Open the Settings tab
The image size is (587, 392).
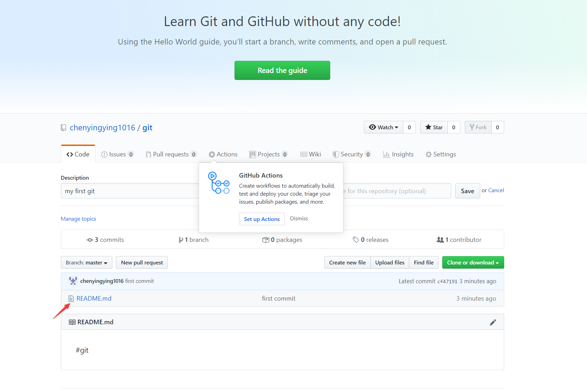(x=441, y=154)
